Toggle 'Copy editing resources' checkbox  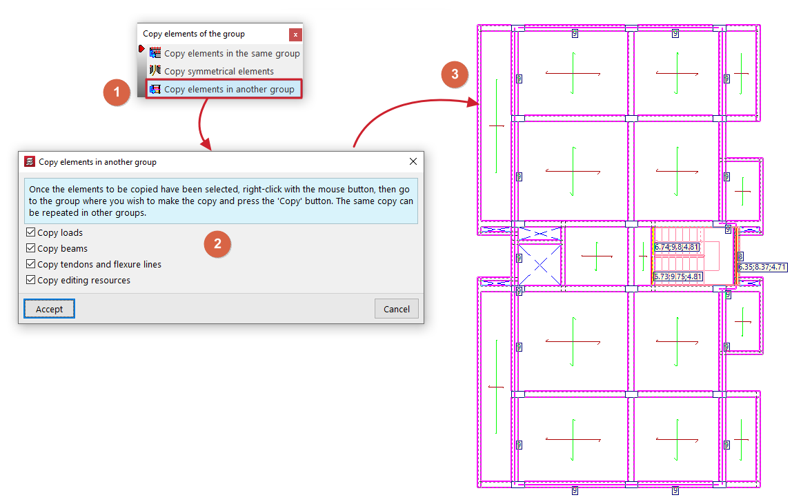[x=30, y=280]
